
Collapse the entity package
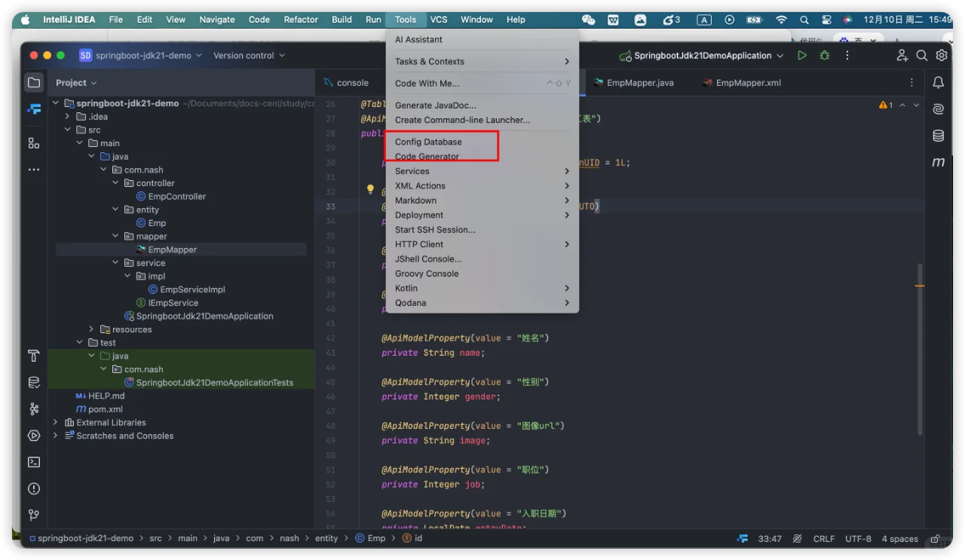(115, 210)
